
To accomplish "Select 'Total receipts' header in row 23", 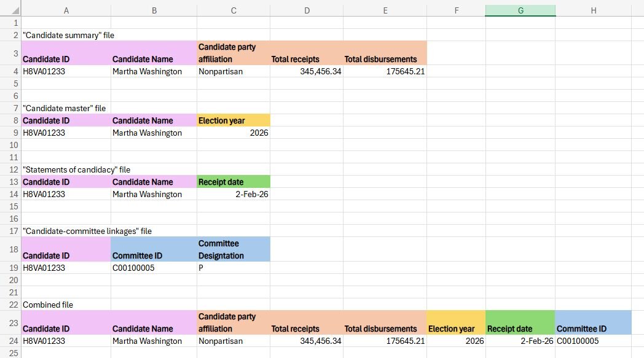I will pyautogui.click(x=307, y=323).
